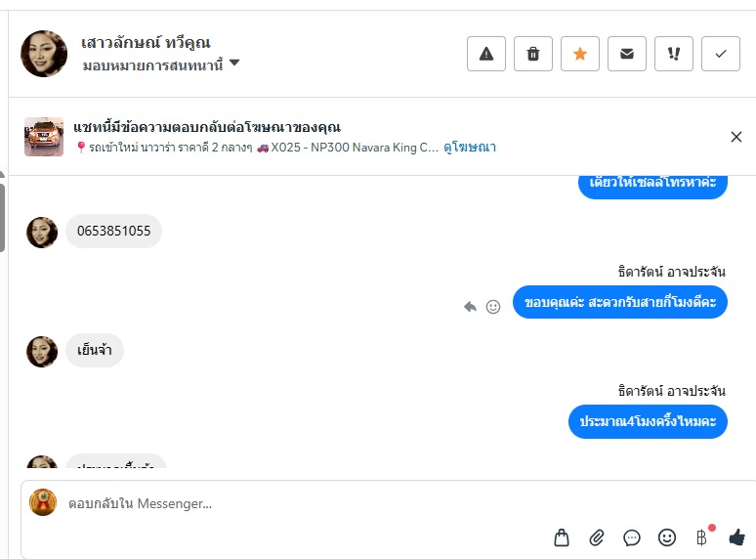The height and width of the screenshot is (559, 756).
Task: Click the priority exclamation marks icon
Action: (674, 54)
